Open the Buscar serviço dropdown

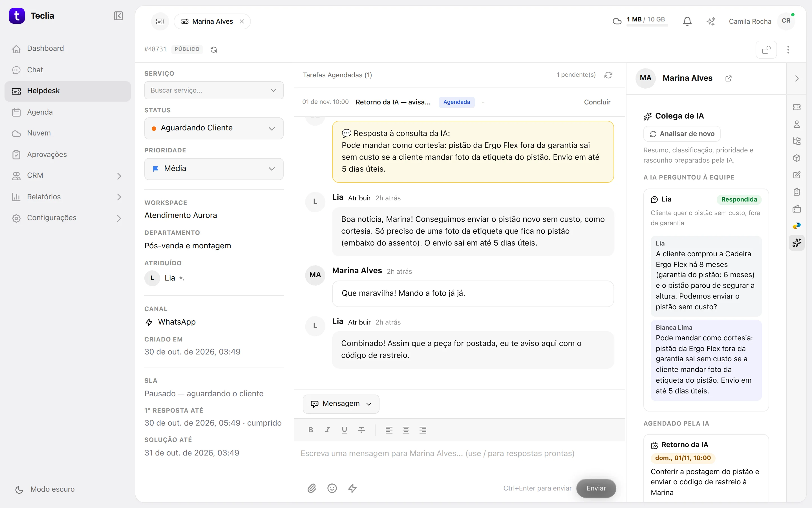point(214,90)
